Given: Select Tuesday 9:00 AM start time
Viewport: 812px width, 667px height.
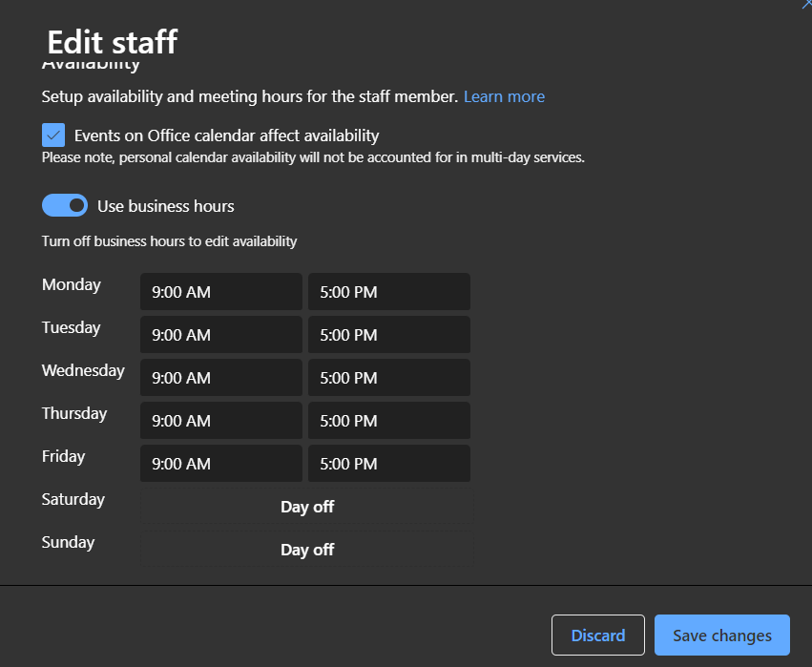Looking at the screenshot, I should click(220, 335).
